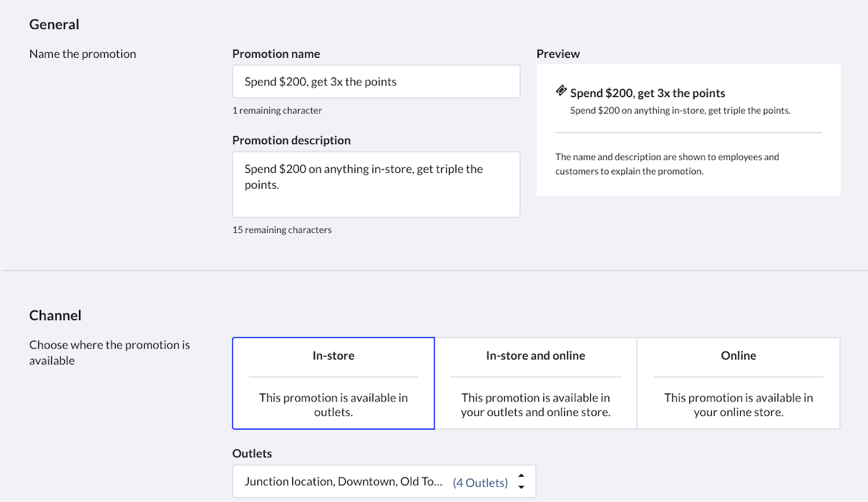Open the Outlets dropdown showing Junction location
868x502 pixels.
(x=344, y=482)
